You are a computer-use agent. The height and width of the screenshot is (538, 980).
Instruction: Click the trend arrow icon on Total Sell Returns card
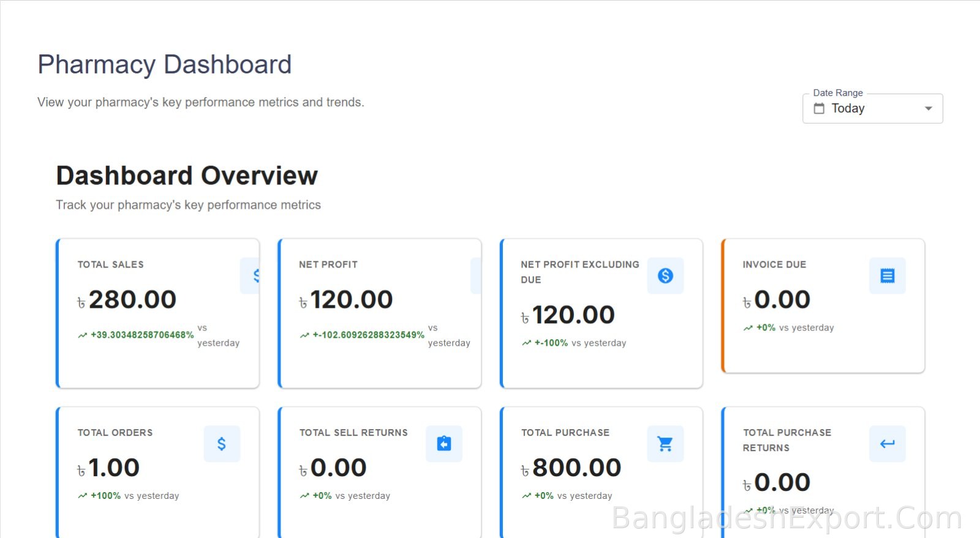tap(304, 496)
